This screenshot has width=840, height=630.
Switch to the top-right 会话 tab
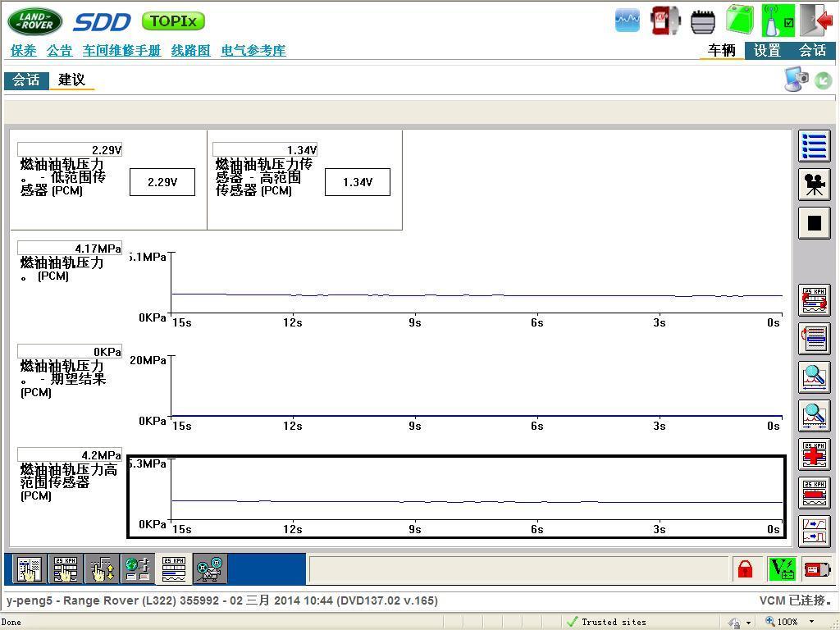click(813, 50)
